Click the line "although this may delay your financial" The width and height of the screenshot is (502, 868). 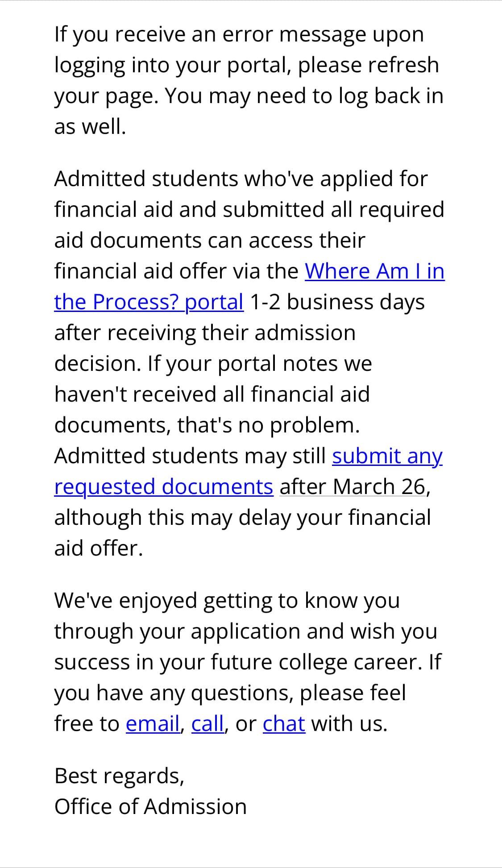click(x=242, y=518)
